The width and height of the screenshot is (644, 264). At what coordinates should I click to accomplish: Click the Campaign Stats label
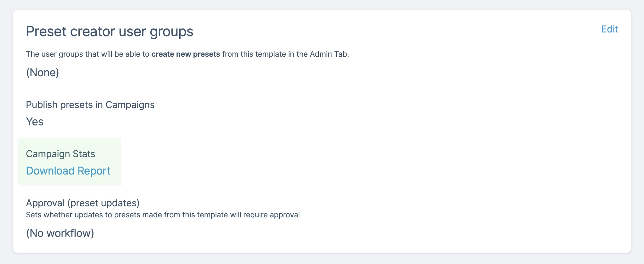(x=60, y=154)
